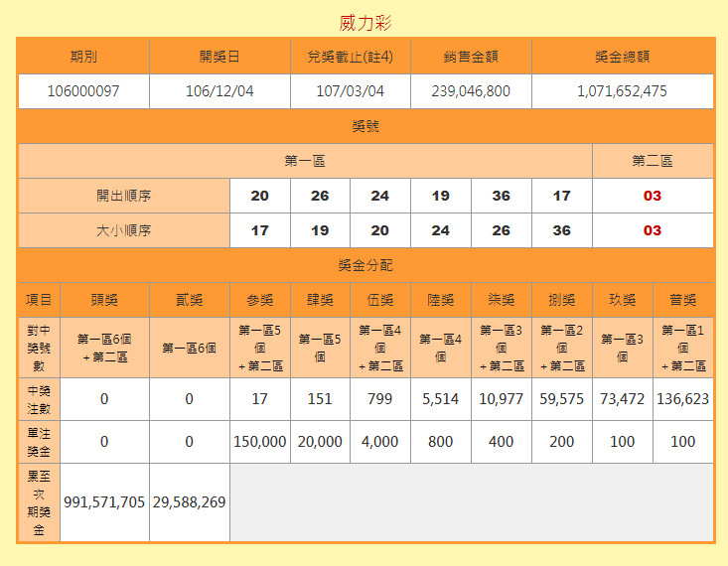Select 17 in the 大小順序 row
Viewport: 728px width, 566px height.
click(x=259, y=230)
